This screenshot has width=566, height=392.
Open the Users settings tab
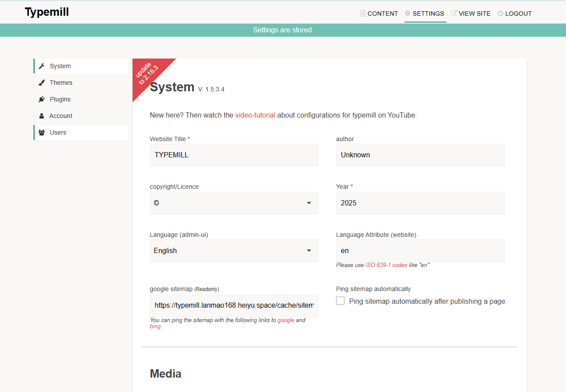80,132
